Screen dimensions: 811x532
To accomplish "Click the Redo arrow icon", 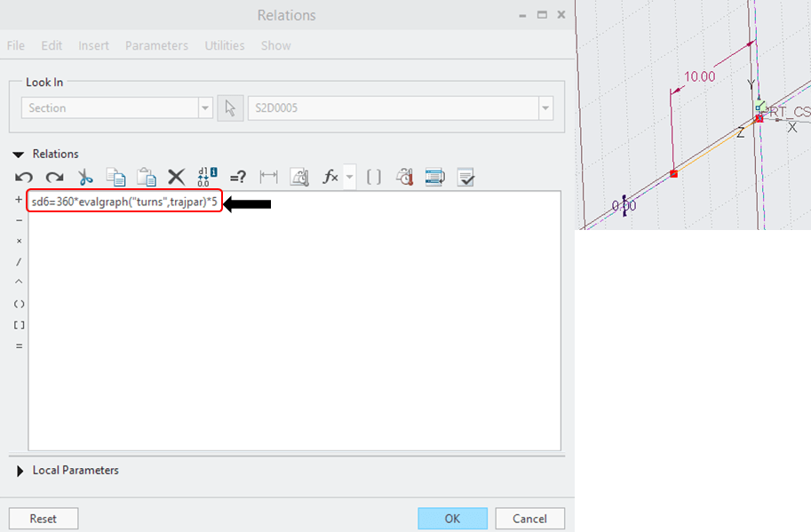I will pos(54,177).
